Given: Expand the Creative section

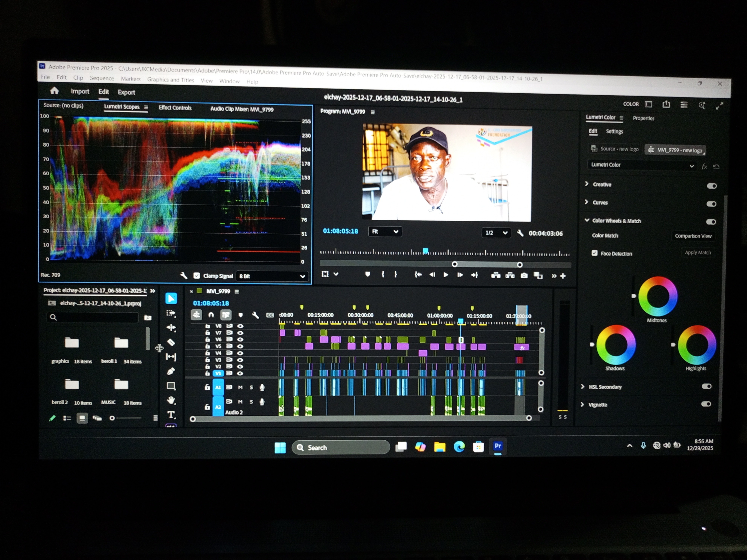Looking at the screenshot, I should pyautogui.click(x=587, y=184).
